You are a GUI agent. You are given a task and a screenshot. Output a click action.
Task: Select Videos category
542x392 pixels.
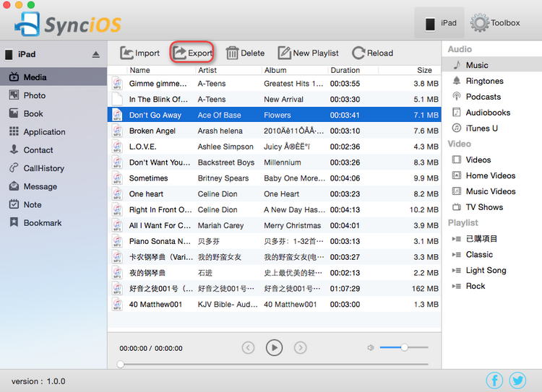click(492, 160)
